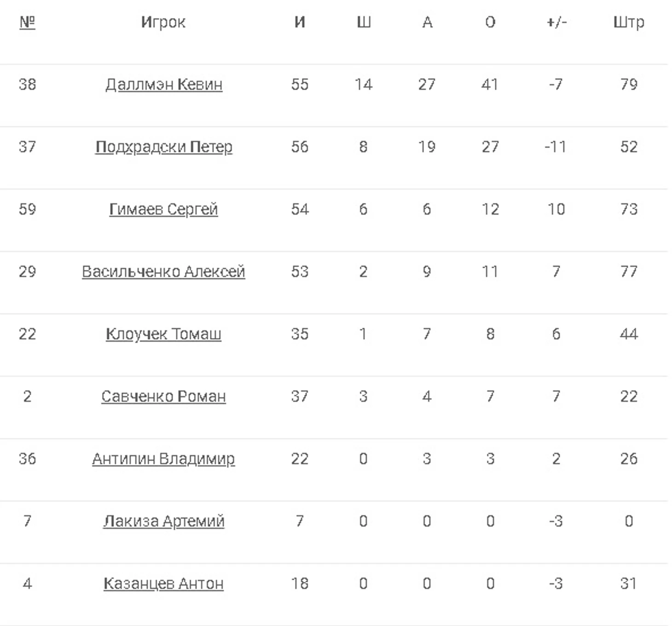The width and height of the screenshot is (672, 626).
Task: Open Подхрадски Петер player profile
Action: [x=164, y=147]
